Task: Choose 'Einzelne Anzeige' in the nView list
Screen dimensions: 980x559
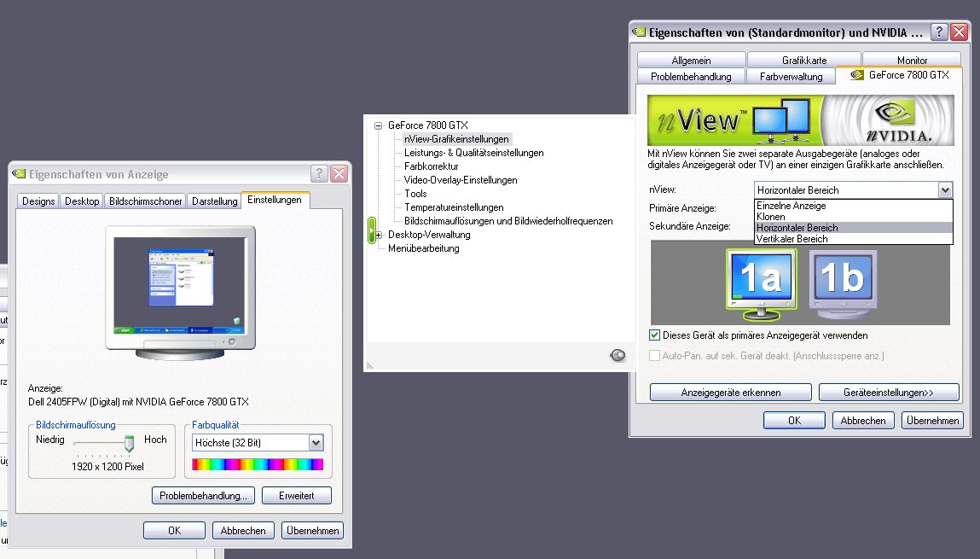Action: coord(854,206)
